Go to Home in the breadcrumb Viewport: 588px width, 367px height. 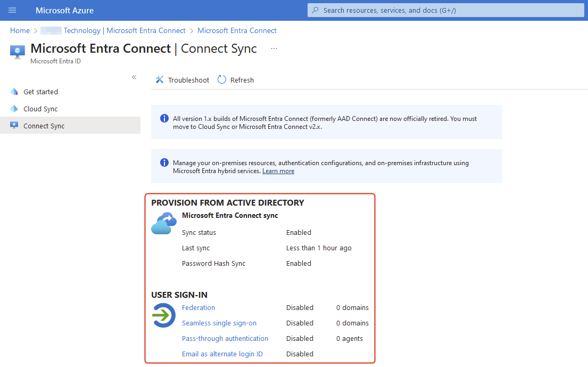pos(20,30)
